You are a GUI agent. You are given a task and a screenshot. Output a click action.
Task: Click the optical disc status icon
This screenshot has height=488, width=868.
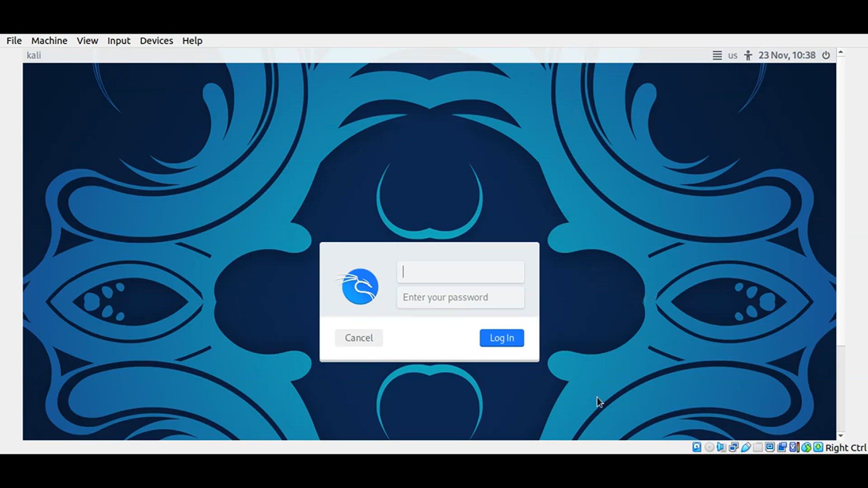pyautogui.click(x=709, y=447)
